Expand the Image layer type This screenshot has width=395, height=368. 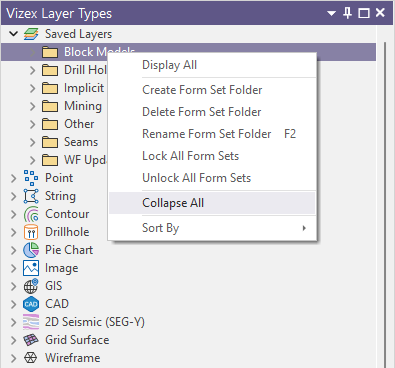[x=13, y=268]
